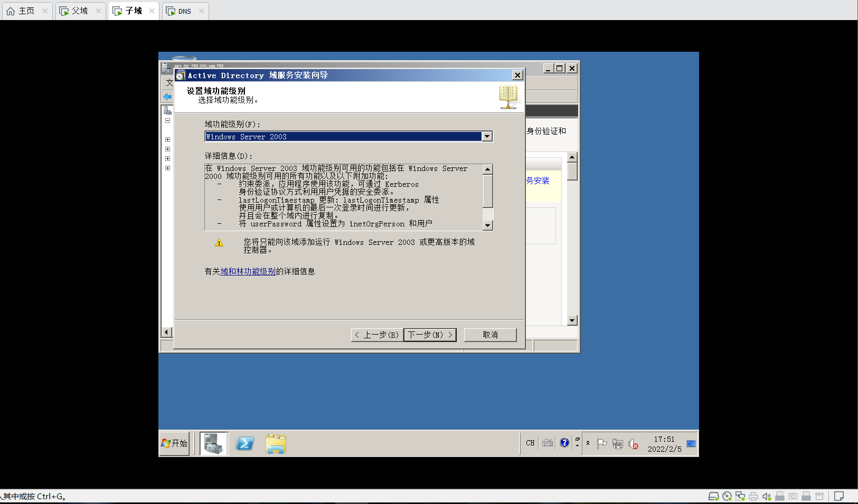Close the DNS tab

point(201,11)
